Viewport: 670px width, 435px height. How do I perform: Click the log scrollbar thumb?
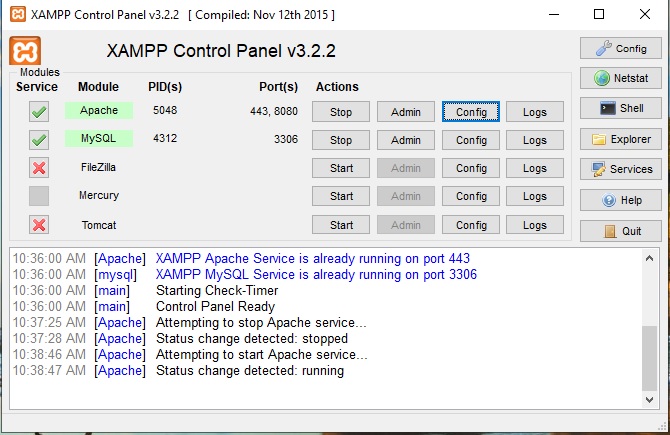(x=649, y=358)
